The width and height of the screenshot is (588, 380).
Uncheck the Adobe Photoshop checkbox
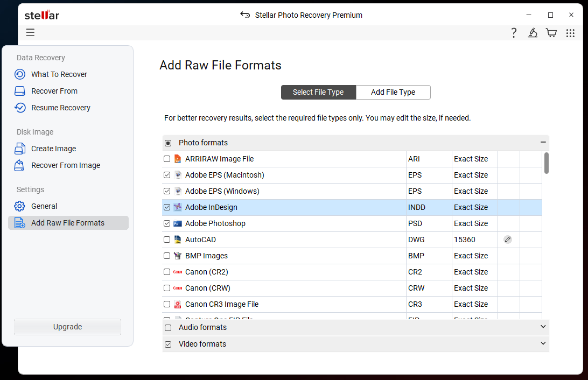pos(167,223)
